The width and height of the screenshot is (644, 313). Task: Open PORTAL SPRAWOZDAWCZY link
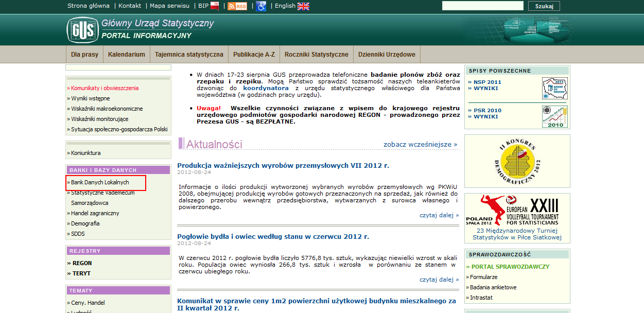[x=510, y=267]
